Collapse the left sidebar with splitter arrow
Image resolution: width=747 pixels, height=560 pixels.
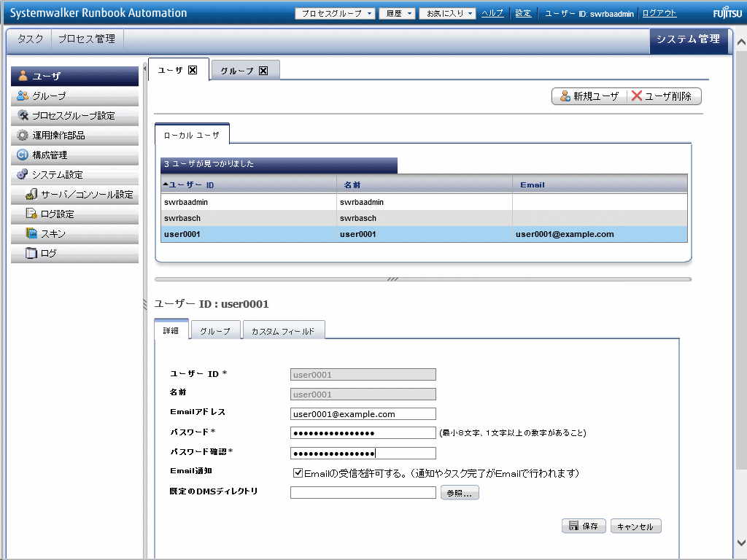(x=145, y=69)
